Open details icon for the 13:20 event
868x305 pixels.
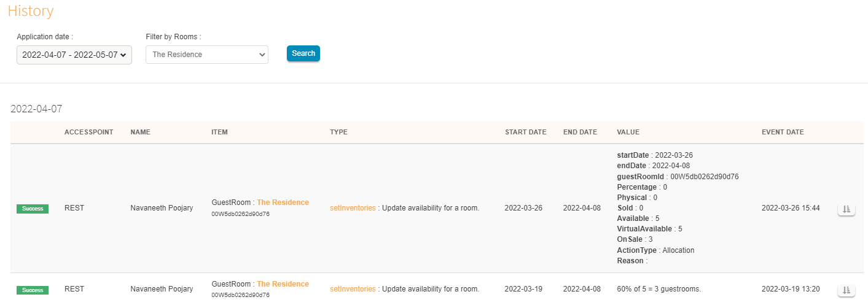pos(846,290)
